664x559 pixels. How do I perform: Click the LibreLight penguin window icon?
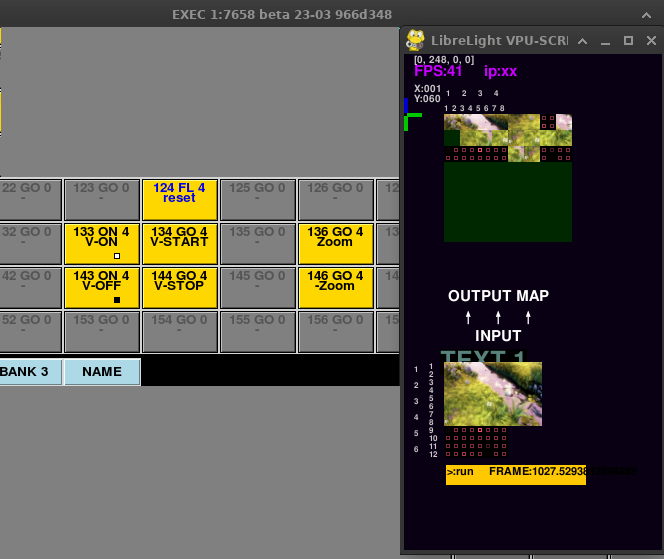click(416, 40)
